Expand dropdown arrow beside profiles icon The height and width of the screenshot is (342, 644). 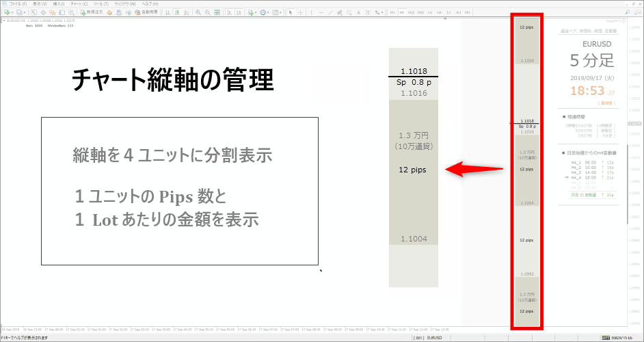[25, 12]
